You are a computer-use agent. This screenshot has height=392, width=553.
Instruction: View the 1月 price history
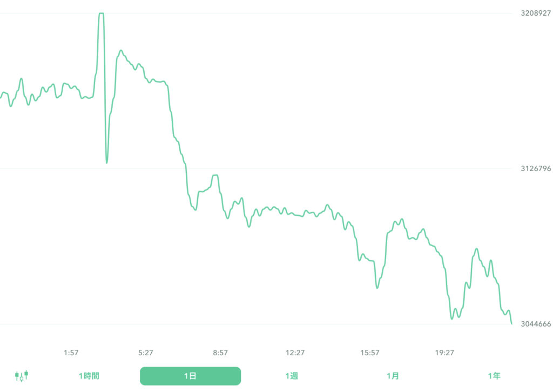[394, 375]
